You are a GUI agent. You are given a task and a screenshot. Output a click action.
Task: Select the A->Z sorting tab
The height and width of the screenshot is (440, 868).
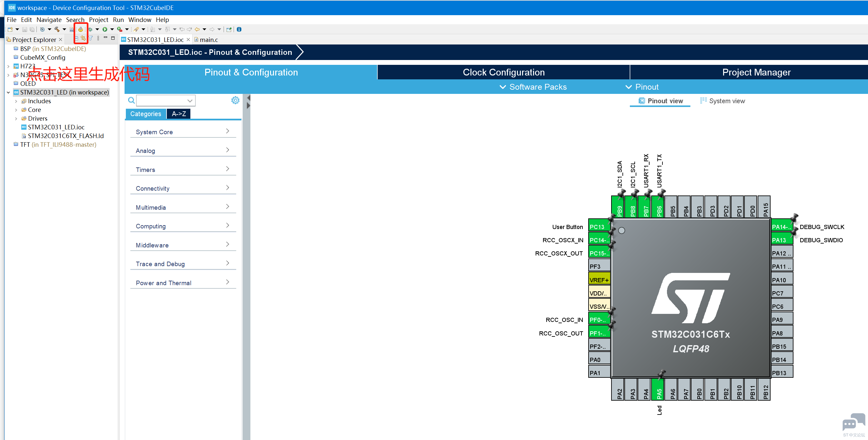click(x=178, y=114)
